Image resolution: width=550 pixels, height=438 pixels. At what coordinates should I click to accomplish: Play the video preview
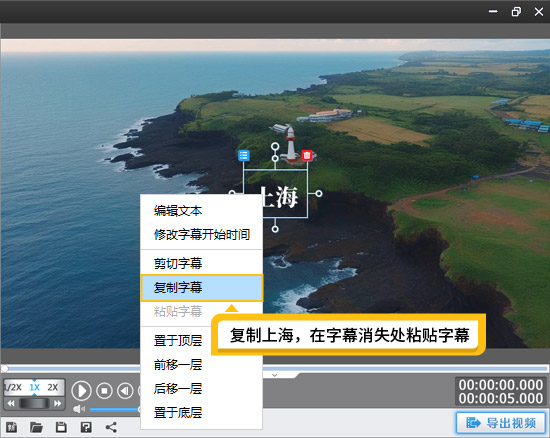tap(81, 390)
